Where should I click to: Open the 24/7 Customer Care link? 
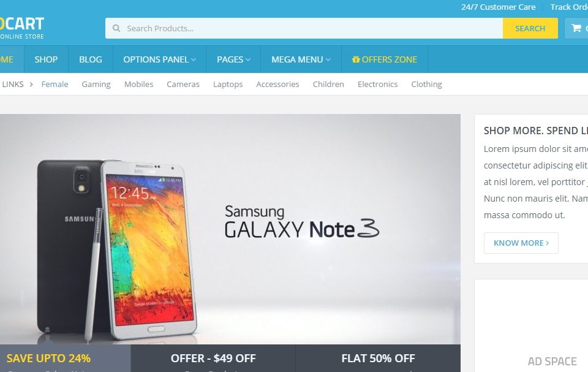click(498, 7)
